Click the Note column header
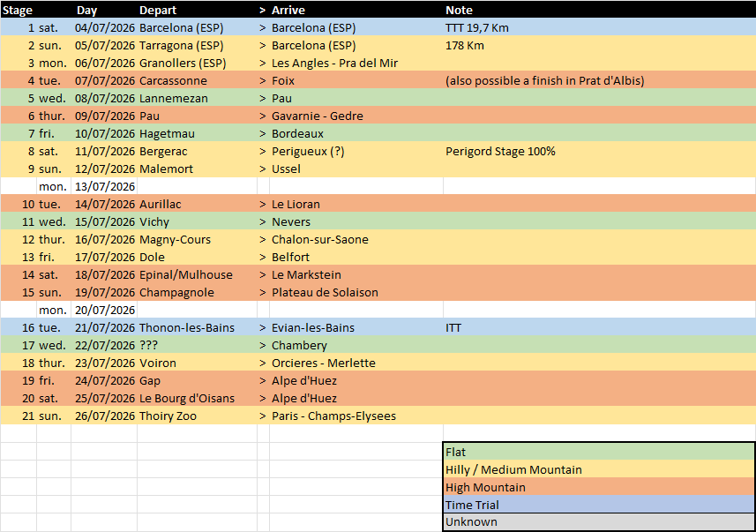The height and width of the screenshot is (532, 756). point(459,10)
